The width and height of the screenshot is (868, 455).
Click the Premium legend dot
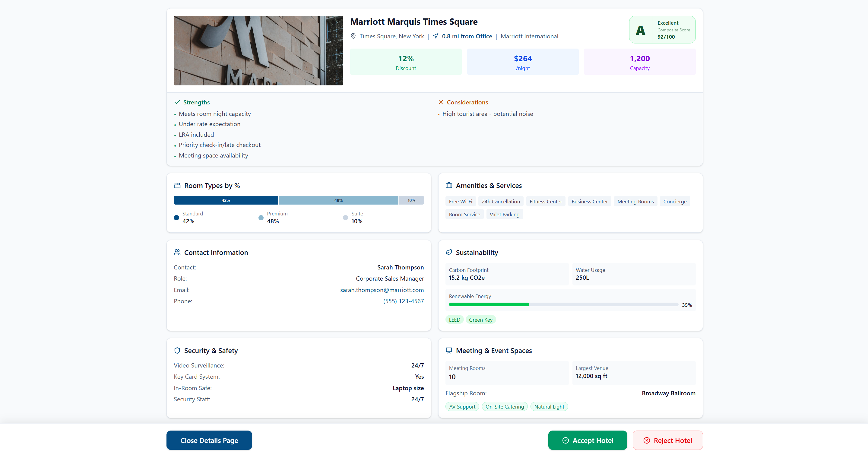point(261,218)
